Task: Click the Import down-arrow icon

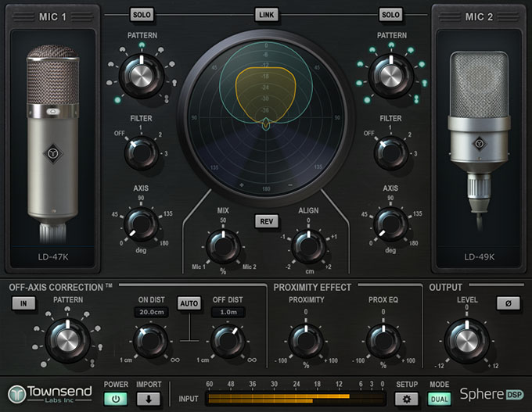Action: click(149, 398)
